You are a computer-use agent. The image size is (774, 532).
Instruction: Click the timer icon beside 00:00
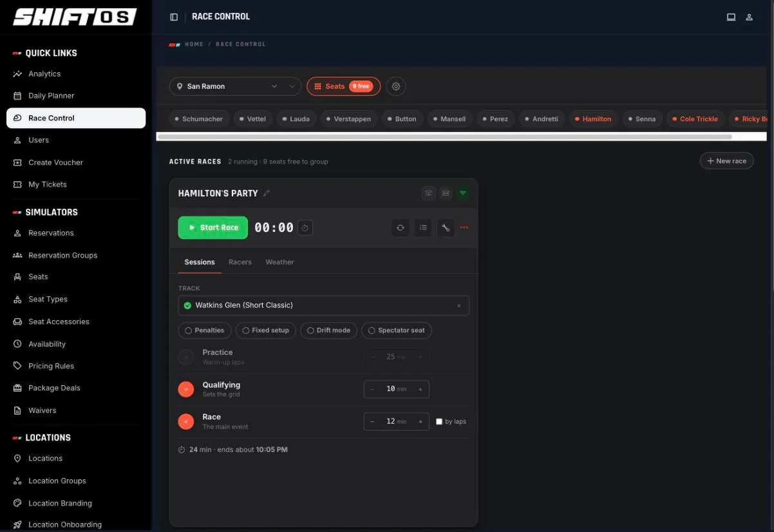pos(305,227)
